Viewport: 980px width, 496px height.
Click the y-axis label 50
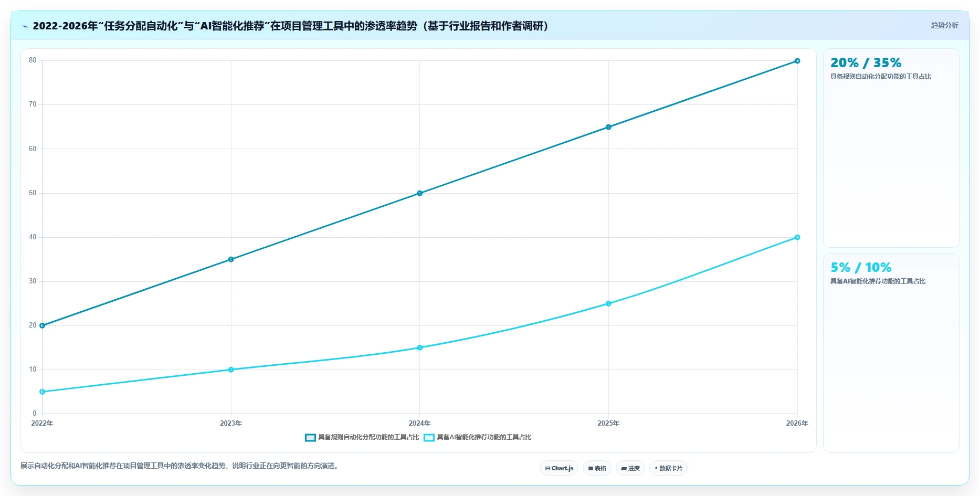pyautogui.click(x=33, y=193)
